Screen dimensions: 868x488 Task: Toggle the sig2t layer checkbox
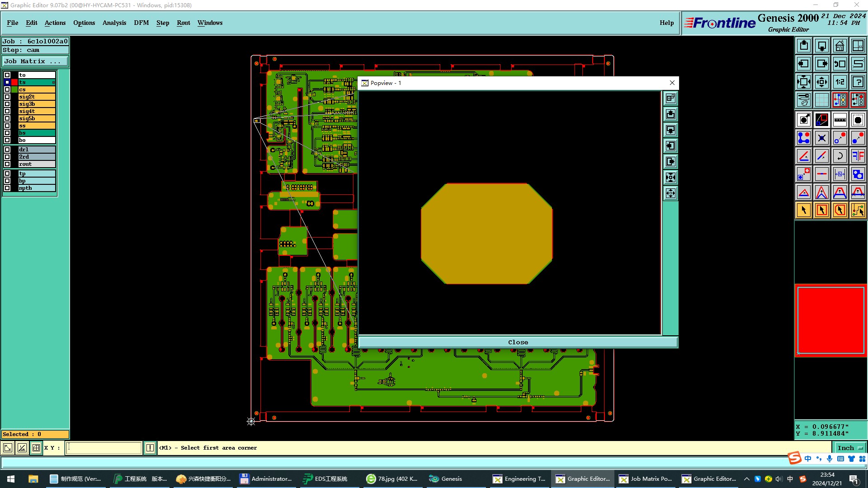click(x=7, y=97)
